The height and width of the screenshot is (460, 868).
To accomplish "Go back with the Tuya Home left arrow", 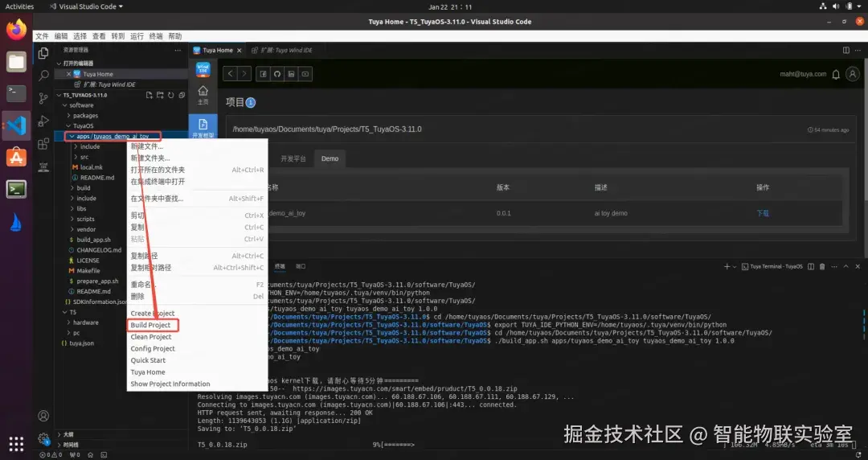I will click(x=231, y=74).
